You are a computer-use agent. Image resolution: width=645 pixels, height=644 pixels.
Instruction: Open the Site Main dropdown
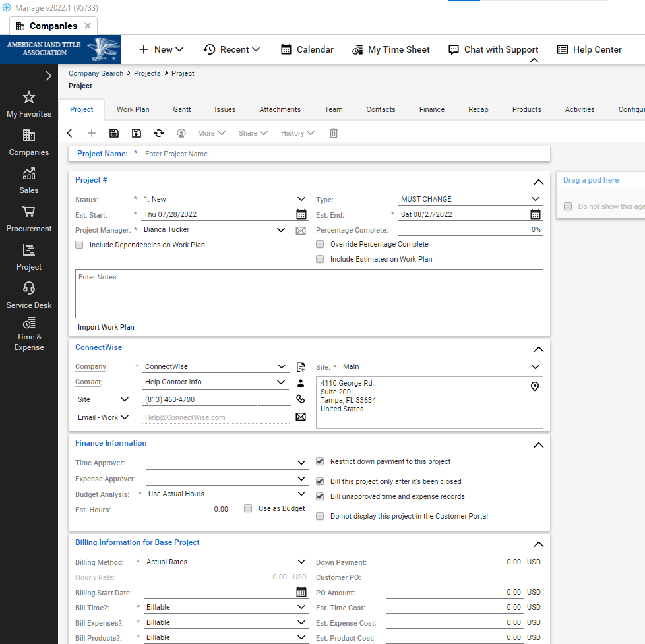(x=535, y=367)
